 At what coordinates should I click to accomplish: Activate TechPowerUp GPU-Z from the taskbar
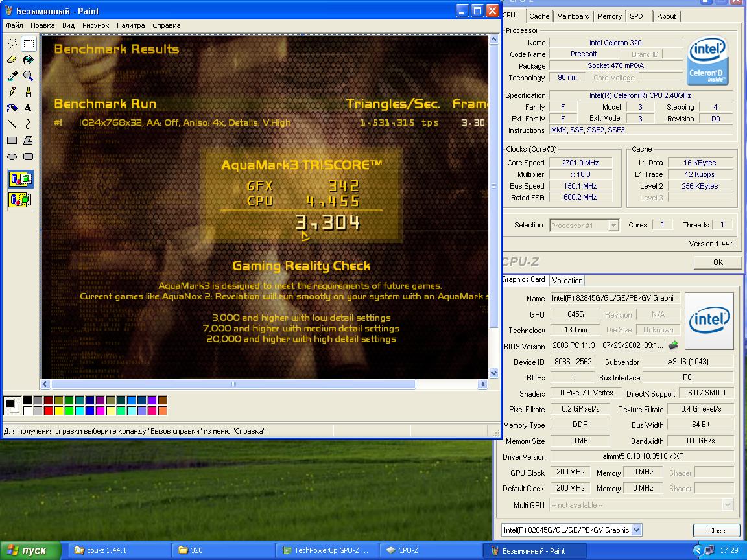[327, 550]
